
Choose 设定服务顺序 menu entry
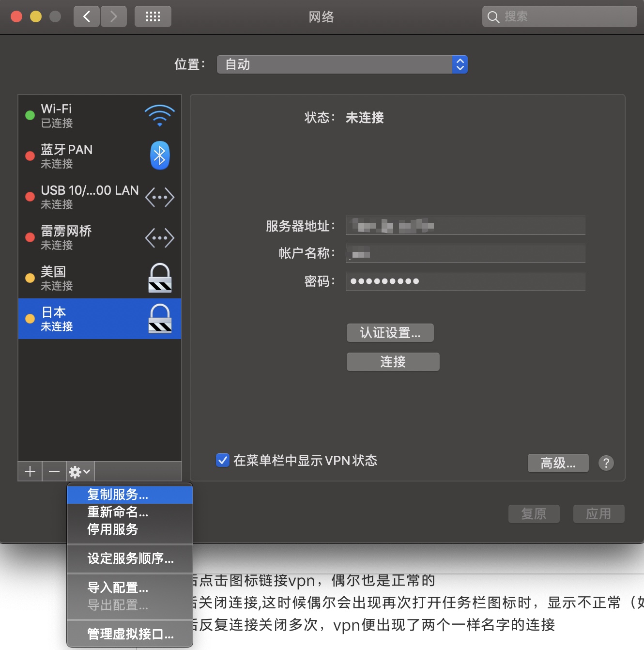130,558
